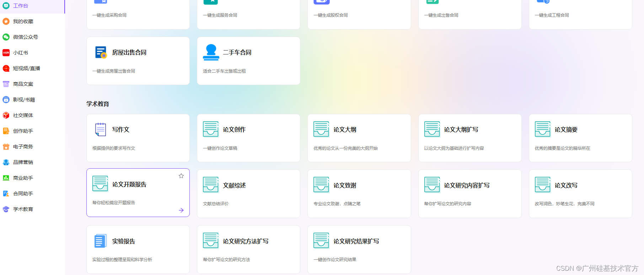Click the 论文创作 card icon
Image resolution: width=644 pixels, height=275 pixels.
[x=211, y=129]
